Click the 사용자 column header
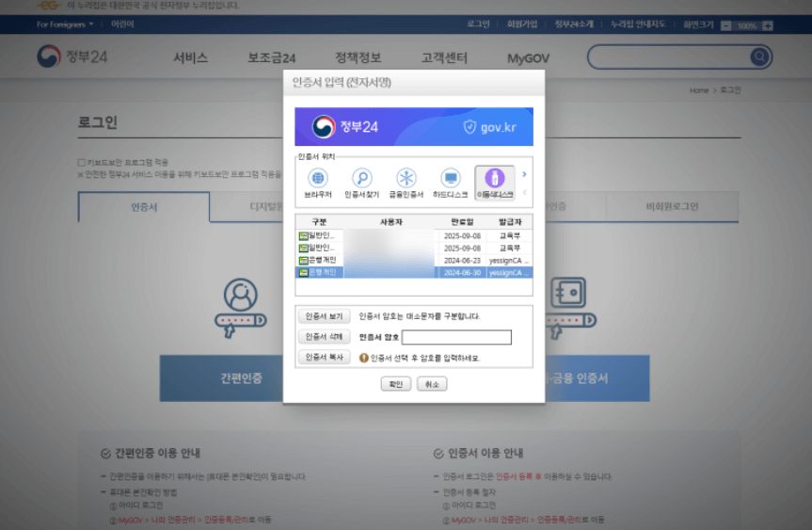The image size is (812, 530). tap(391, 222)
